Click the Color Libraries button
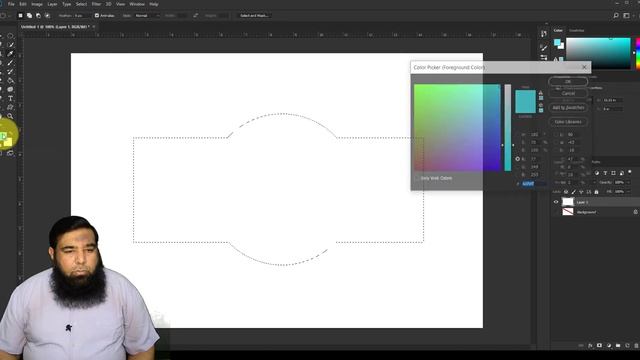640x360 pixels. click(x=568, y=122)
